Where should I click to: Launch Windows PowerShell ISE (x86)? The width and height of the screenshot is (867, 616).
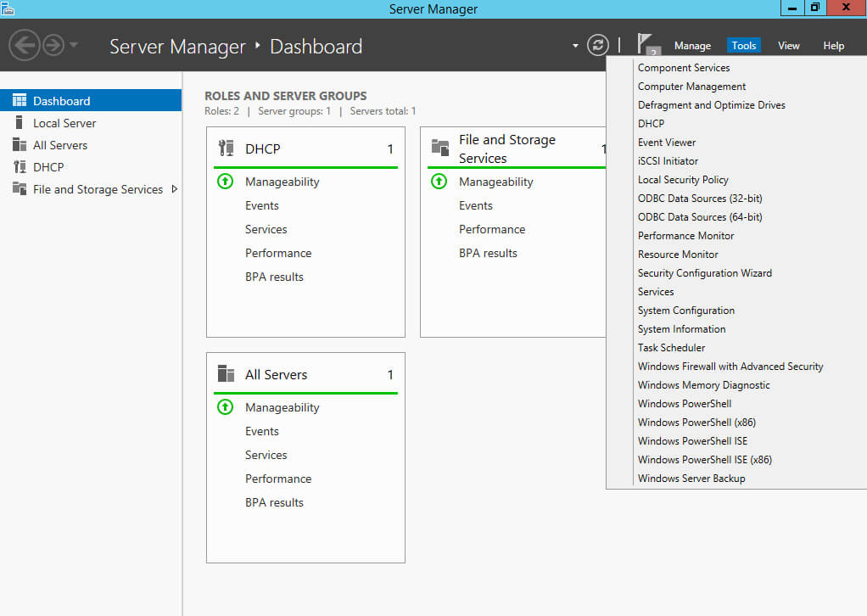pyautogui.click(x=704, y=460)
